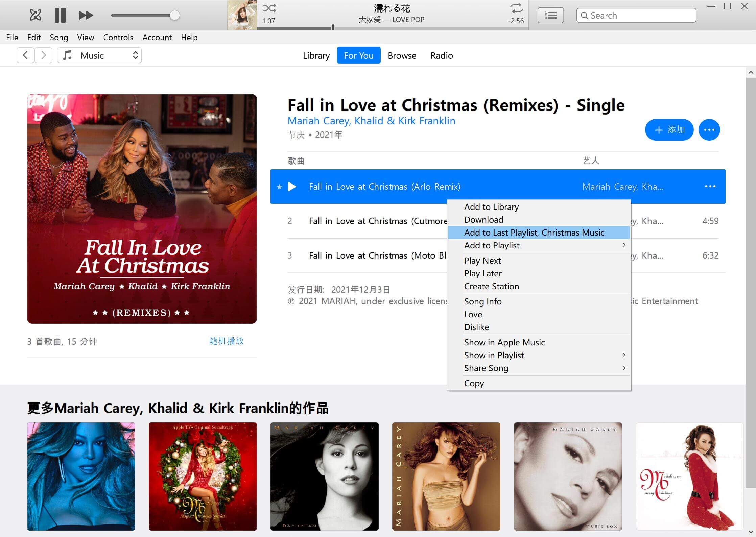Select 'Add to Playlist' submenu item

(491, 245)
